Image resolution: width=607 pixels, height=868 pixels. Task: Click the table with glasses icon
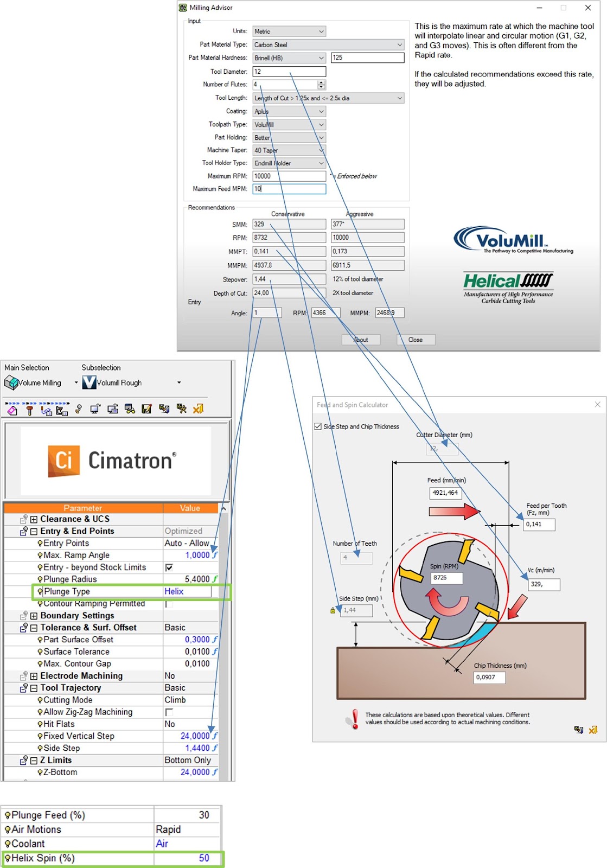[130, 409]
